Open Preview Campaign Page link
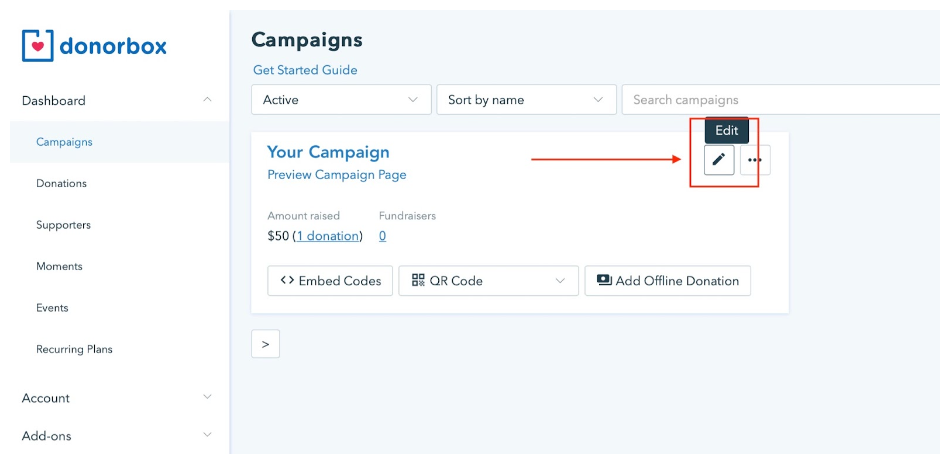This screenshot has height=454, width=940. 336,175
